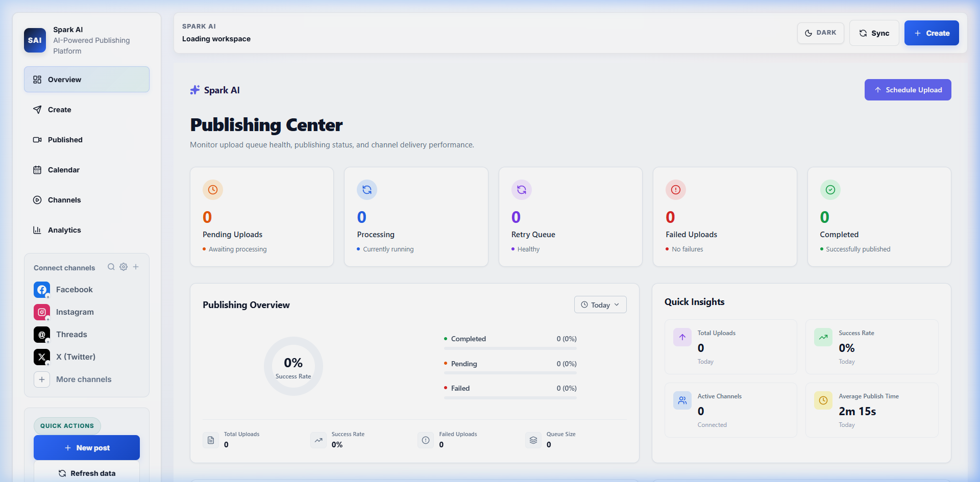Click the Success Rate trend icon in Quick Insights
This screenshot has width=980, height=482.
[x=823, y=337]
